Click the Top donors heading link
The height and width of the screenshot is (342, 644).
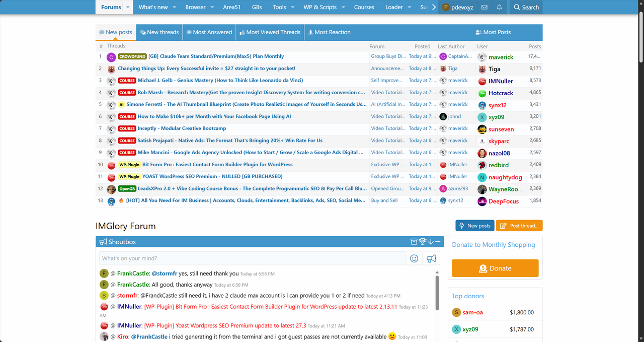[468, 296]
